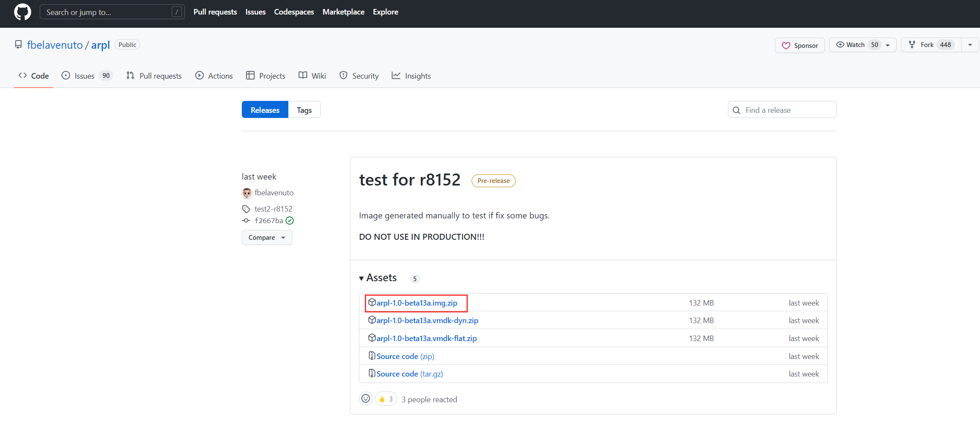Click the commit icon beside f2667ba
The width and height of the screenshot is (980, 421).
pyautogui.click(x=246, y=221)
